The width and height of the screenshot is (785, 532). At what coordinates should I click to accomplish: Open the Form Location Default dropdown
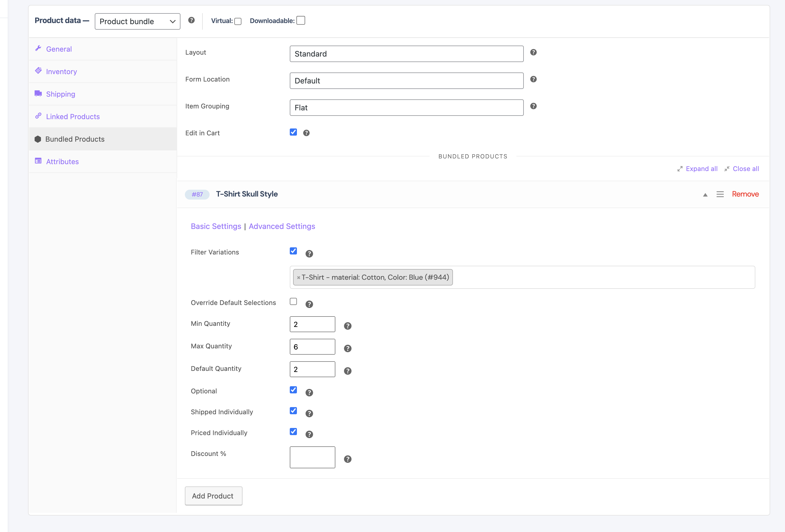[407, 81]
